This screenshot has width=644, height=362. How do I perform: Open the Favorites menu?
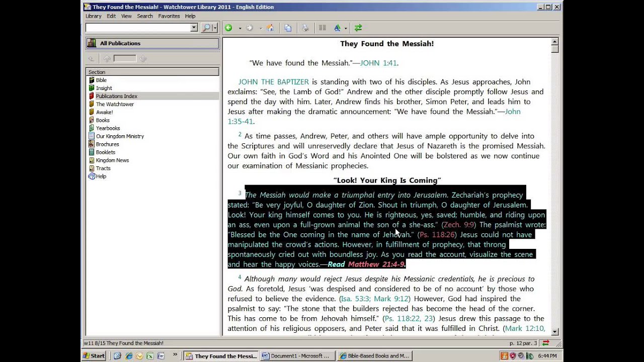coord(169,16)
